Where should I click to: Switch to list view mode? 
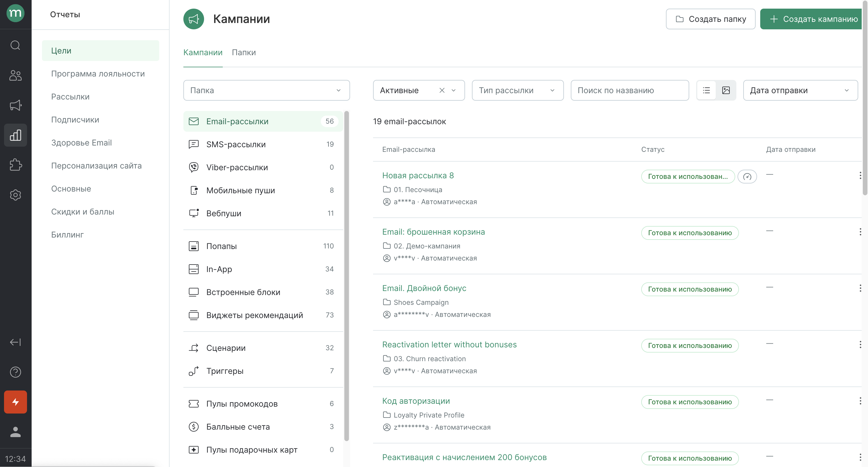[706, 90]
